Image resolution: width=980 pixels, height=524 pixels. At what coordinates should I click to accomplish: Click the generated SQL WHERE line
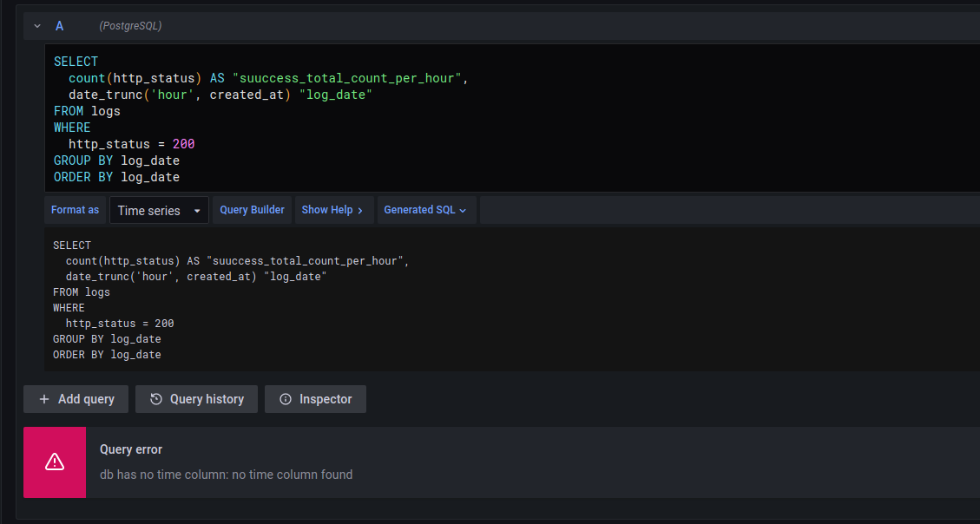(x=69, y=308)
